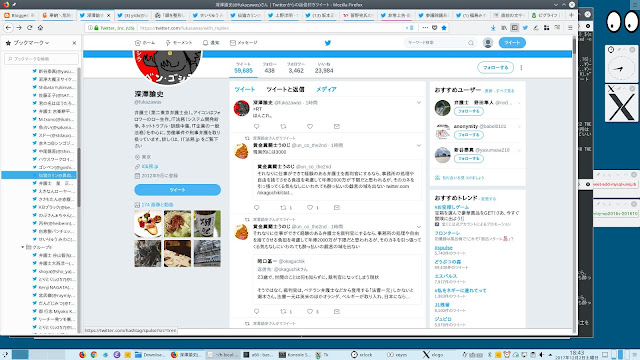Open the フロンターレ trend
Screen dimensions: 640x360
[447, 233]
